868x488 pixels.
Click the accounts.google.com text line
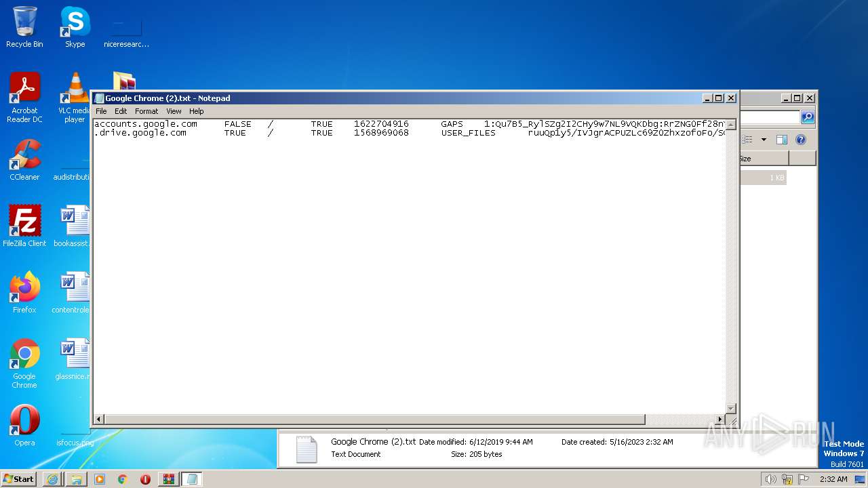(410, 124)
